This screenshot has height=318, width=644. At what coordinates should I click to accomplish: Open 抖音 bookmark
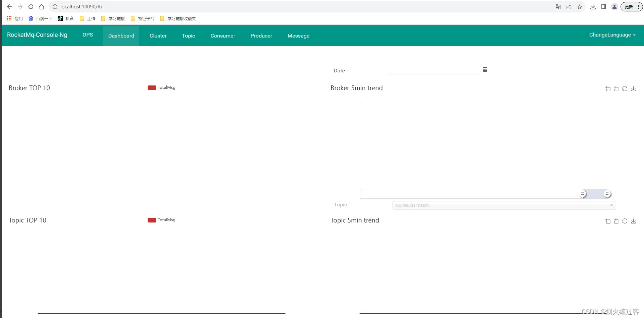66,18
